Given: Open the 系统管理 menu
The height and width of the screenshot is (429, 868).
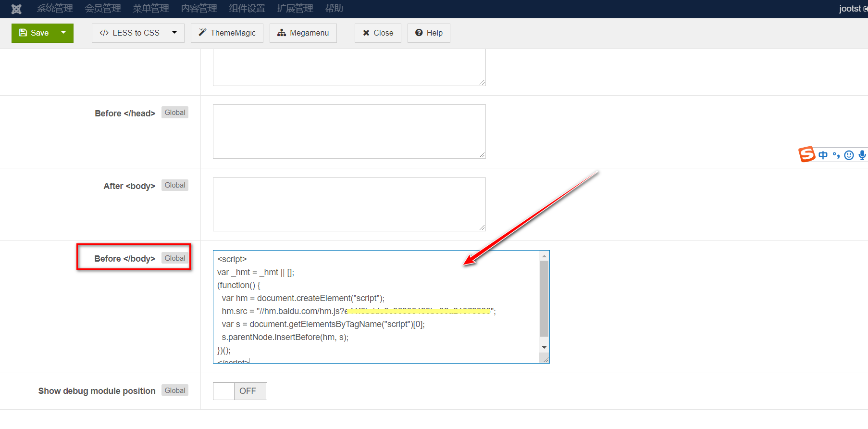Looking at the screenshot, I should tap(55, 9).
